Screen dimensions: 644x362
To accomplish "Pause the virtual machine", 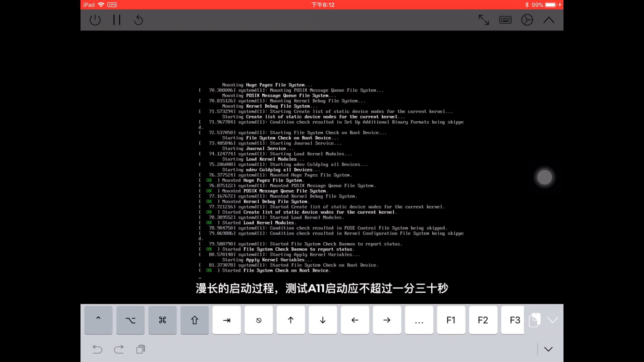I will pos(117,20).
